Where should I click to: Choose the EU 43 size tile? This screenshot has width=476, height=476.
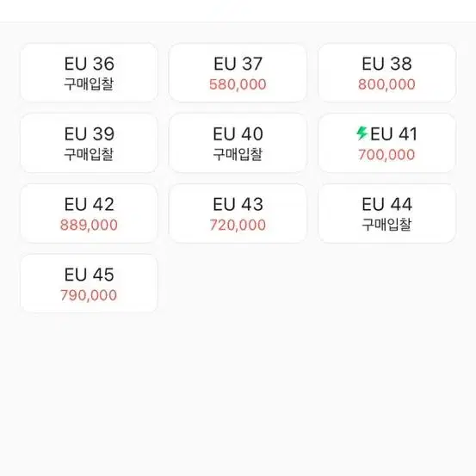[238, 213]
